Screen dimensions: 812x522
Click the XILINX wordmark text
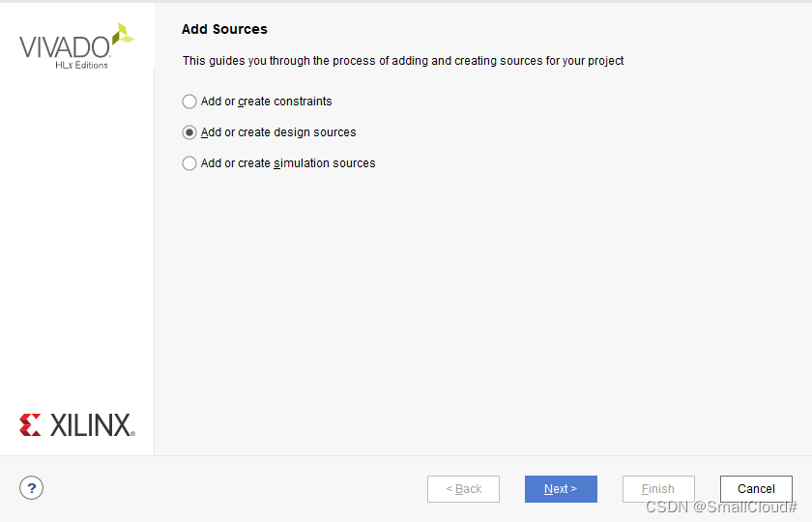point(92,425)
